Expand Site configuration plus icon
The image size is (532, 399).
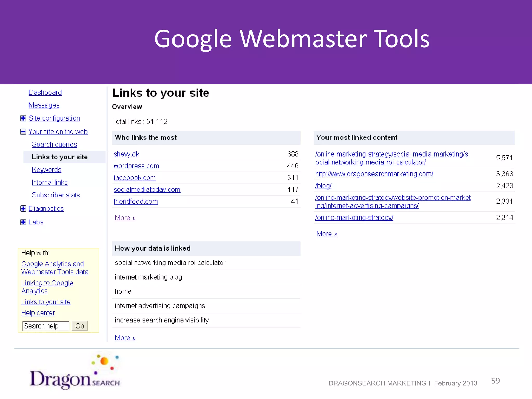(x=23, y=118)
